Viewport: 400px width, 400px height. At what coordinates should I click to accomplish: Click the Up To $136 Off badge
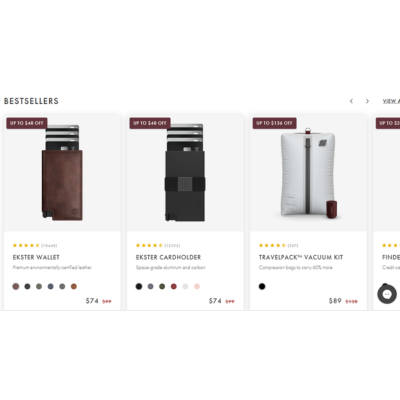point(275,123)
